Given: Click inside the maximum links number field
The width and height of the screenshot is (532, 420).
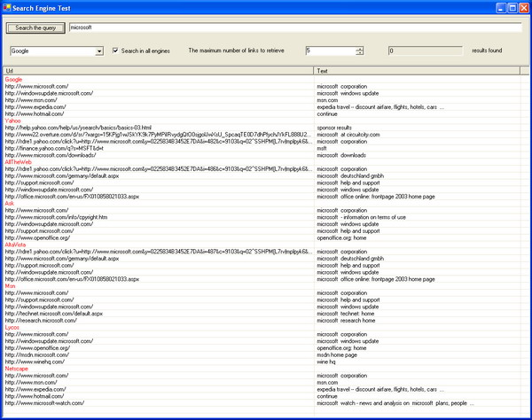Looking at the screenshot, I should tap(331, 51).
